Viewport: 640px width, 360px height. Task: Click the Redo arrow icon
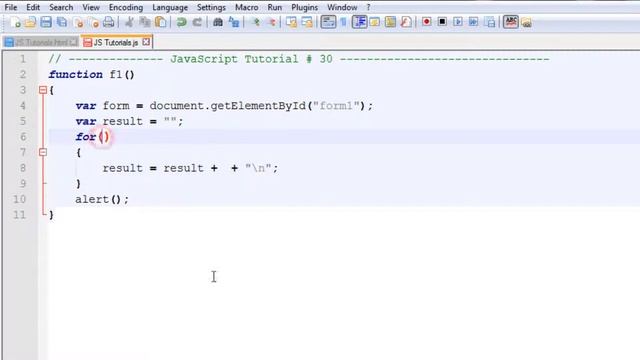pos(197,22)
